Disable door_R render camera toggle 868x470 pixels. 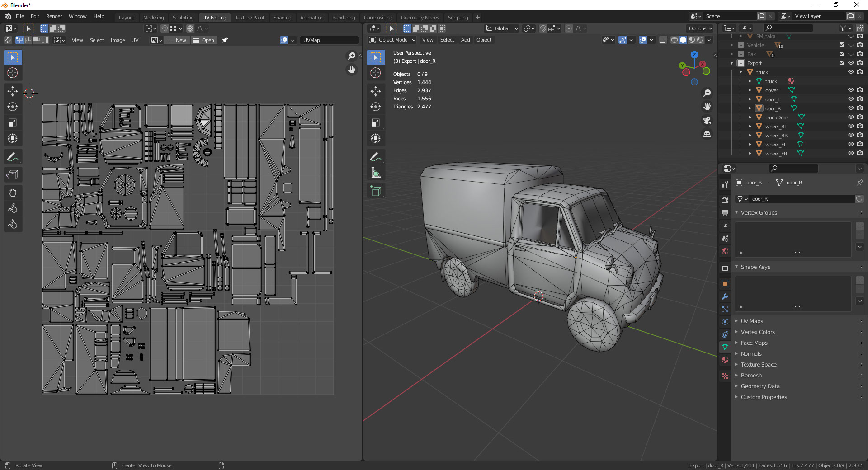pyautogui.click(x=860, y=108)
